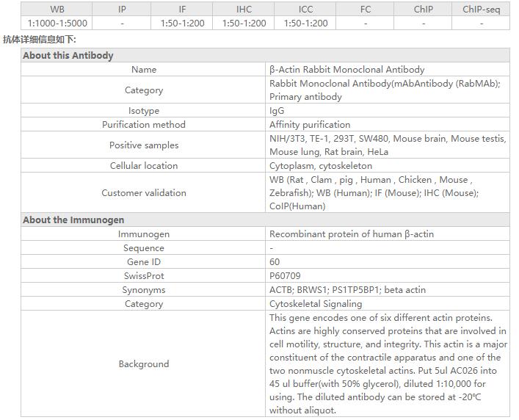Click the FC column header
Screen dimensions: 519x420
pyautogui.click(x=365, y=10)
